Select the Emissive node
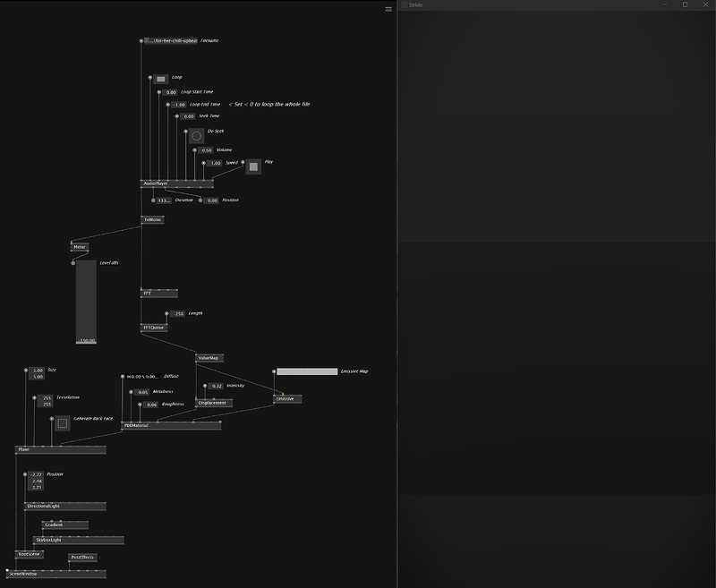The width and height of the screenshot is (716, 588). [x=287, y=399]
